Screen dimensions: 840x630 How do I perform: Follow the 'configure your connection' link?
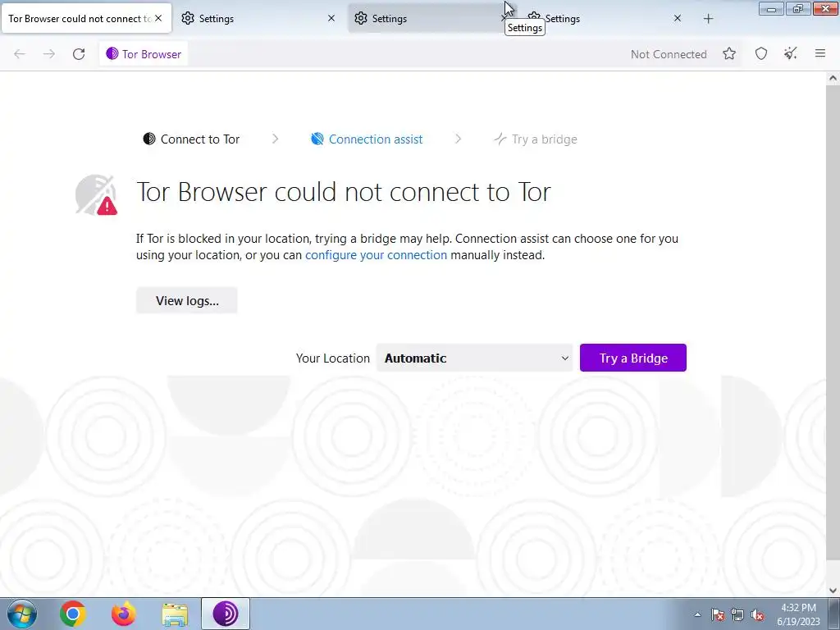[x=376, y=255]
